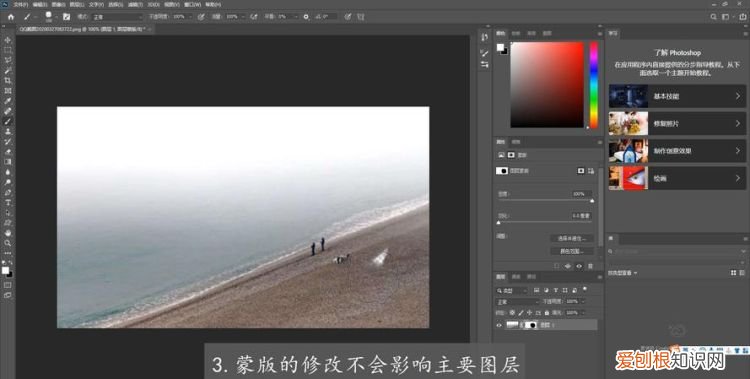Click the symmetry paint butterfly icon
Viewport: 750px width, 379px height.
coord(360,17)
